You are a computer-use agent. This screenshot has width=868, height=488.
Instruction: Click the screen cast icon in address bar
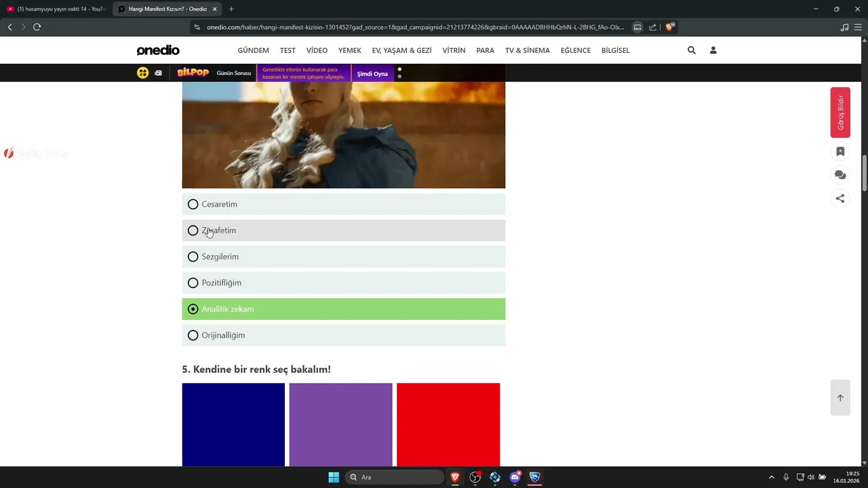pos(637,27)
